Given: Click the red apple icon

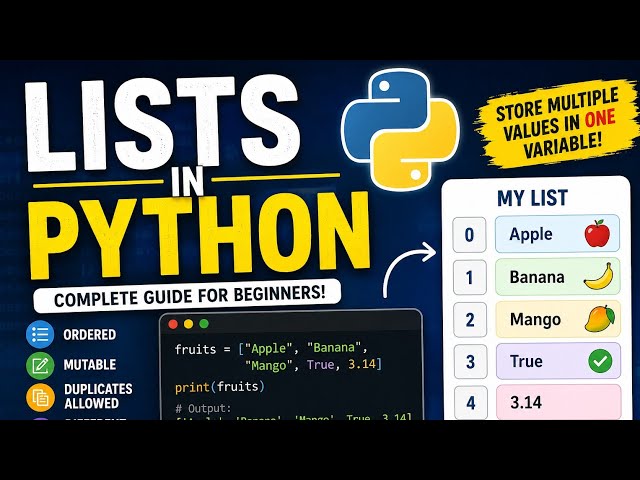Looking at the screenshot, I should (597, 233).
